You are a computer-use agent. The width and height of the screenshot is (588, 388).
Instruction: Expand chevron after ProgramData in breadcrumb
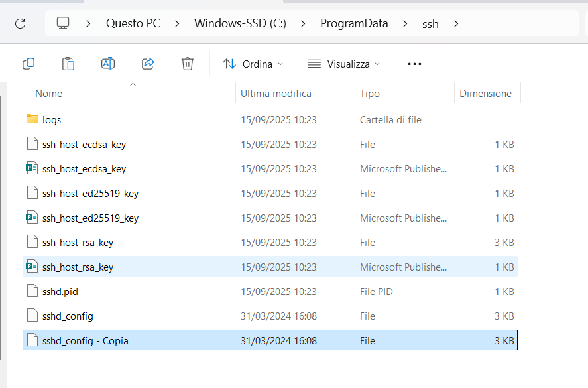[x=405, y=23]
